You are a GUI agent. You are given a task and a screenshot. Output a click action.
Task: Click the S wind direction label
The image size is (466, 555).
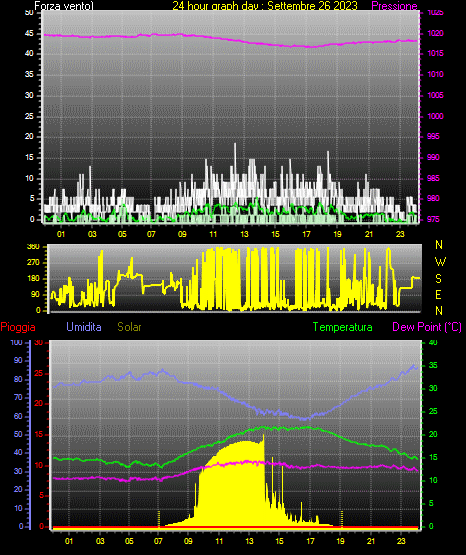438,279
